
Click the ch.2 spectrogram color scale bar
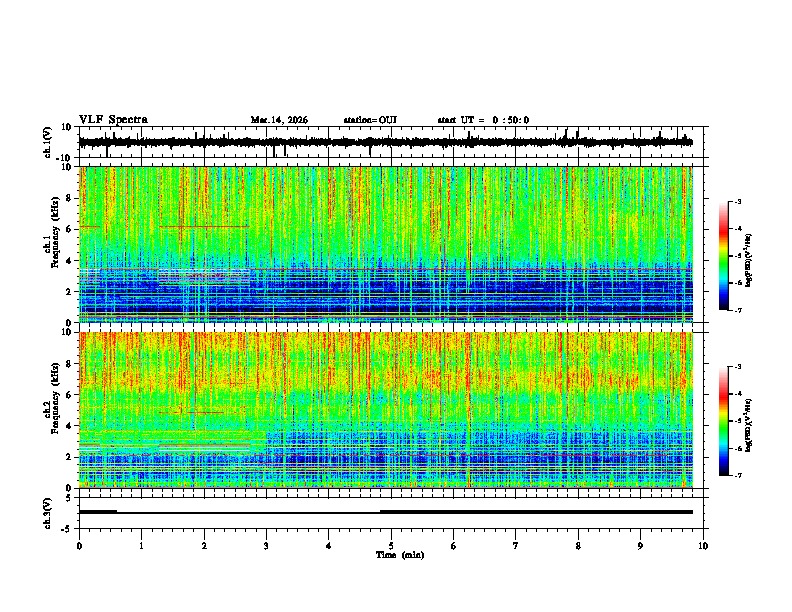click(x=723, y=421)
